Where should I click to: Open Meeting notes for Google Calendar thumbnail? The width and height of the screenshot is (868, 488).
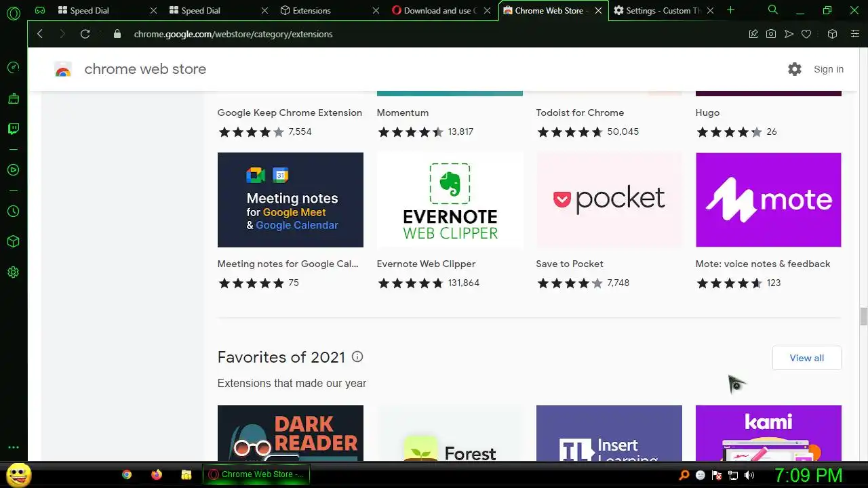point(290,200)
